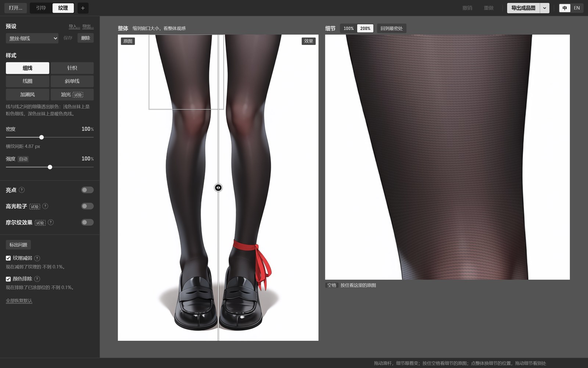The height and width of the screenshot is (368, 588).
Task: Pick the 加濑风 style
Action: click(x=28, y=95)
